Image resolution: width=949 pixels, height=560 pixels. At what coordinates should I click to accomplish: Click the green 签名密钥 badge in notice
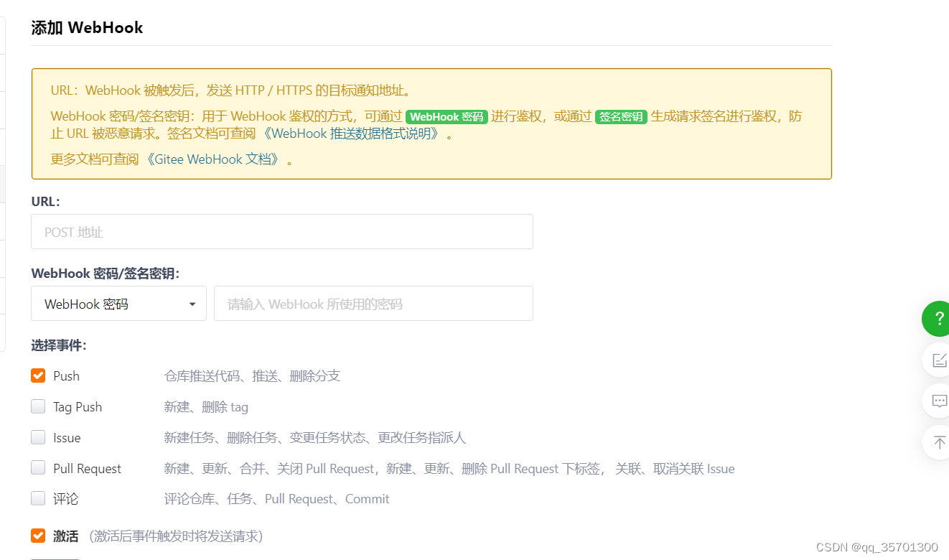pyautogui.click(x=621, y=116)
